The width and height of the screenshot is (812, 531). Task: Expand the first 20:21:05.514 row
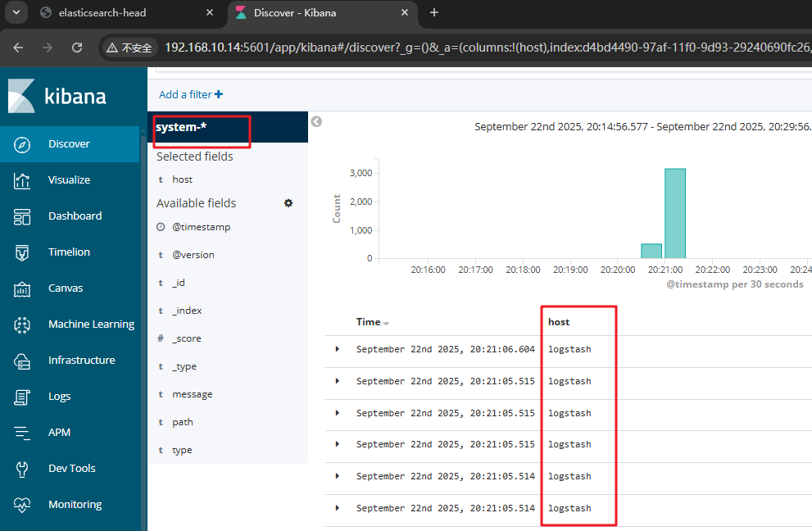337,476
